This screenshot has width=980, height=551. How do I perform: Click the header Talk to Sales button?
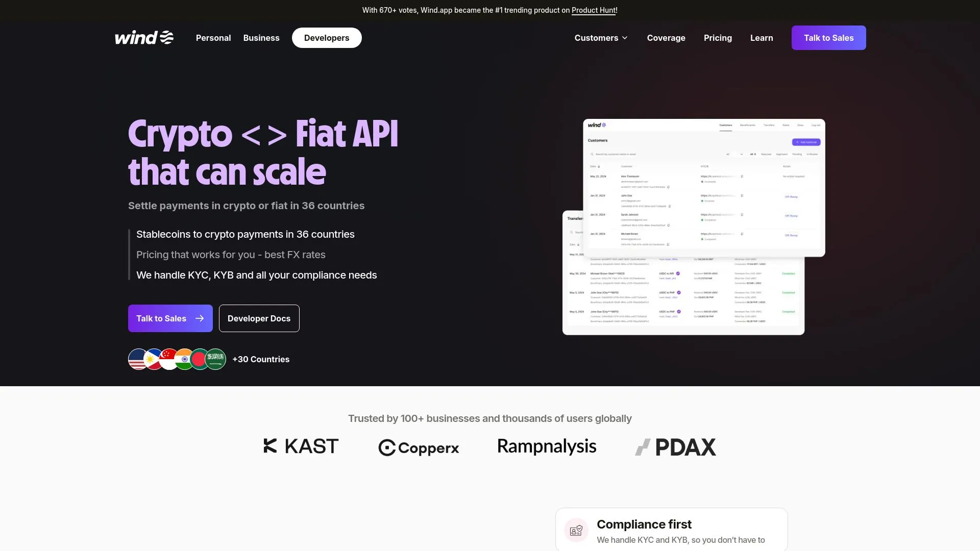coord(828,38)
